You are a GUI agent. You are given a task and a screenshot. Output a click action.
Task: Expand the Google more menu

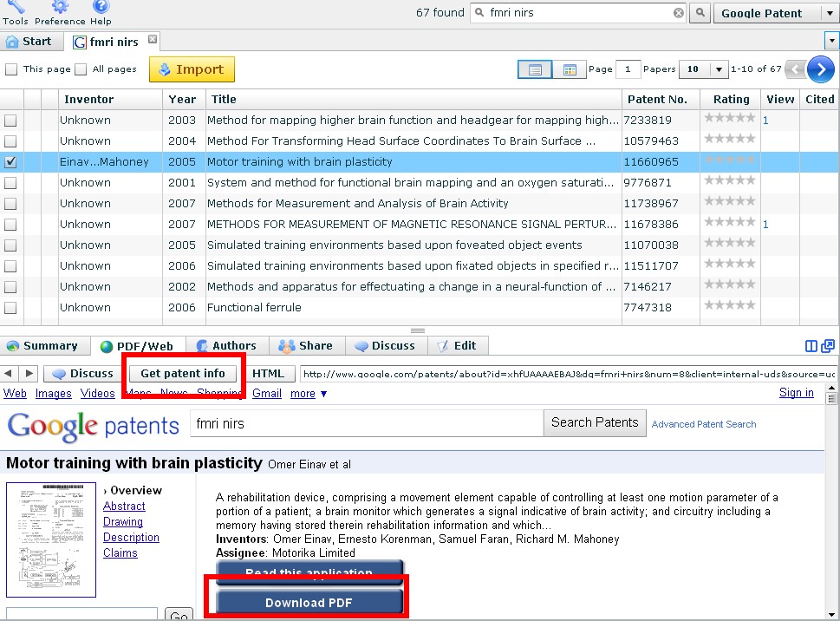(x=309, y=394)
